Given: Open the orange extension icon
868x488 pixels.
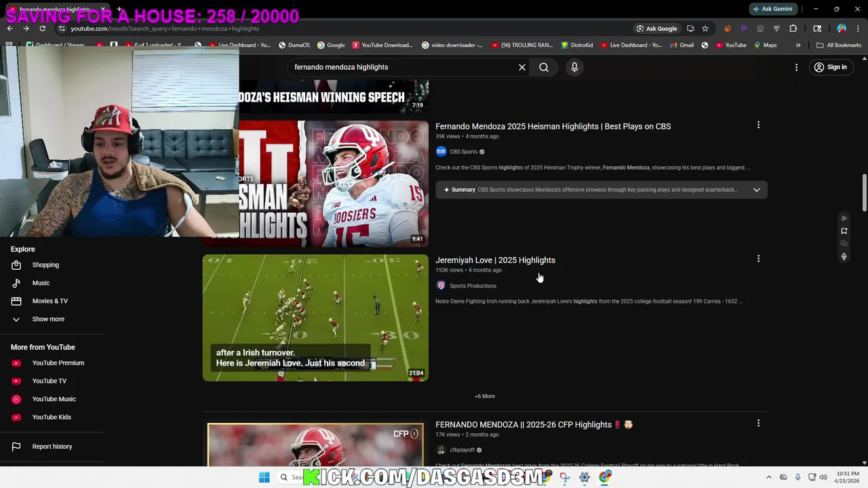Looking at the screenshot, I should [728, 28].
